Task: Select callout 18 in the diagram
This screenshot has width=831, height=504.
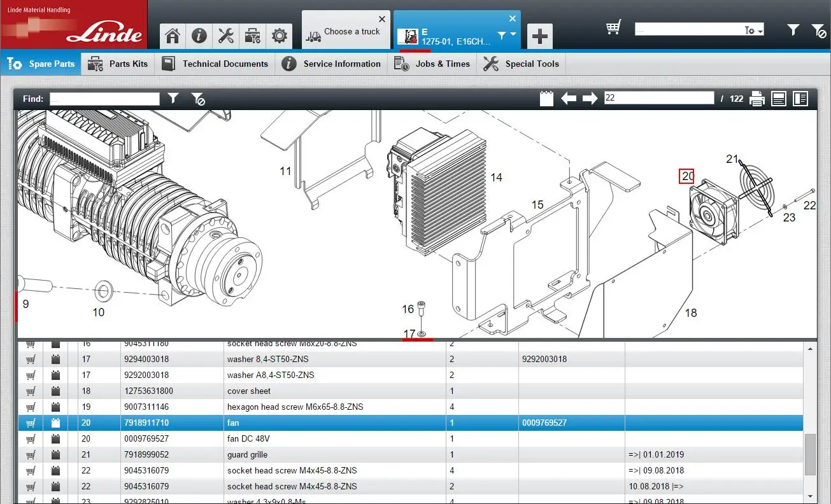Action: (691, 312)
